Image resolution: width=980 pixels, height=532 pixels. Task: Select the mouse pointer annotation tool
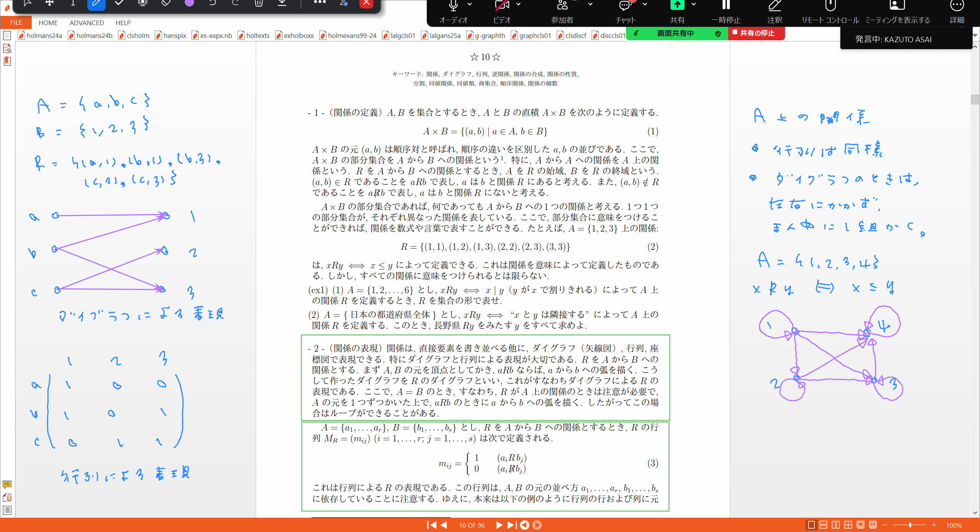27,3
